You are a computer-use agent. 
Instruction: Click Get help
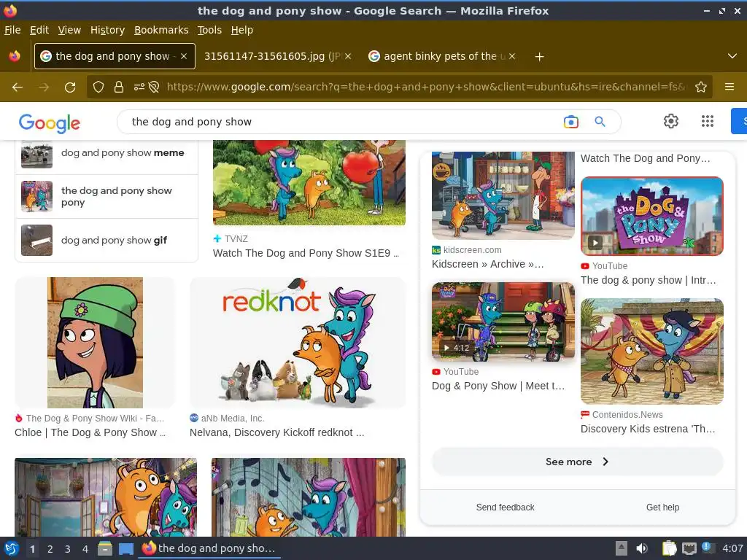662,507
